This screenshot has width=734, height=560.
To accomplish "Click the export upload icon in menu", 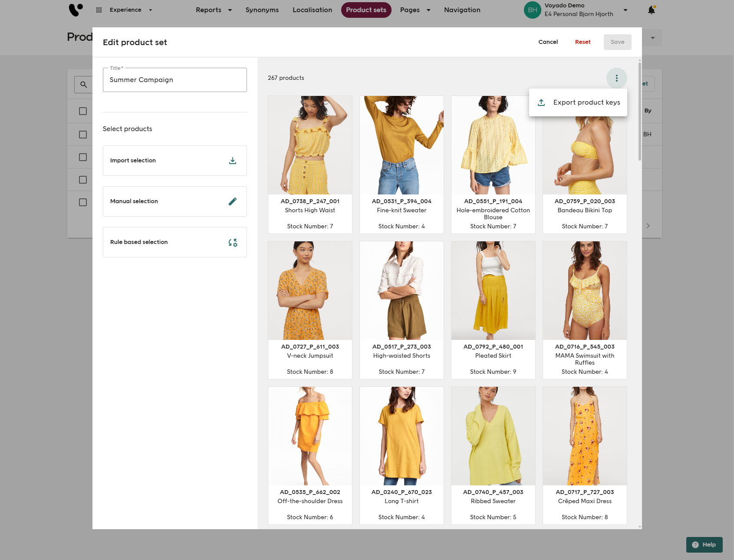I will coord(541,102).
